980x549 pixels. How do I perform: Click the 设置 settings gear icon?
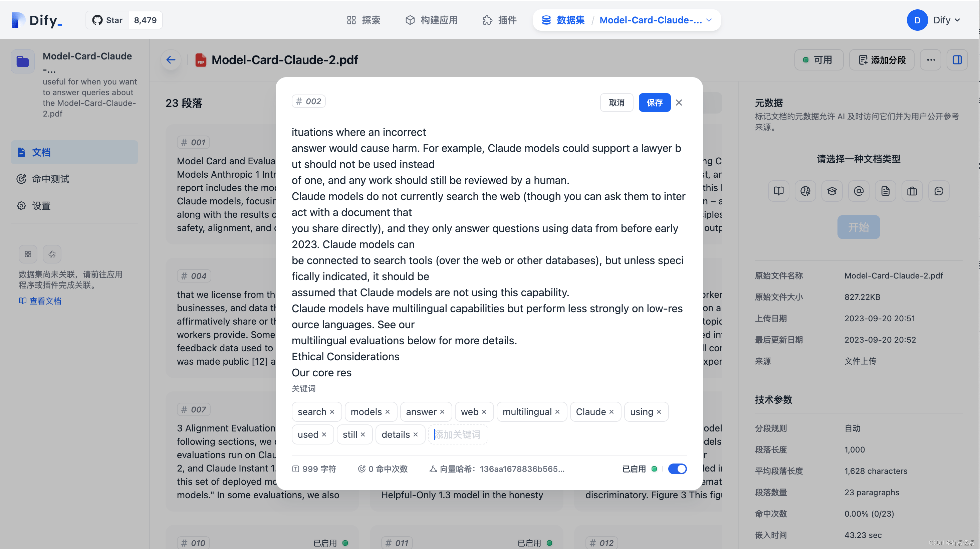tap(19, 205)
